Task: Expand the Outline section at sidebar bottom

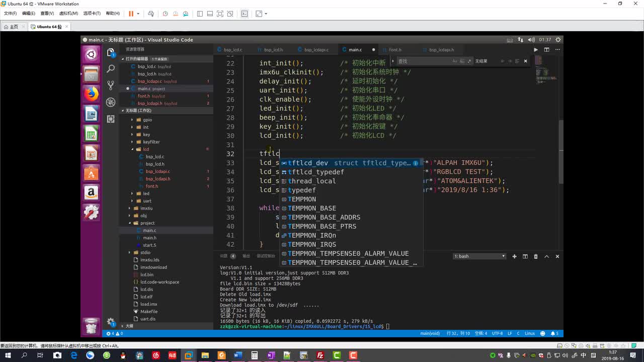Action: tap(166, 326)
